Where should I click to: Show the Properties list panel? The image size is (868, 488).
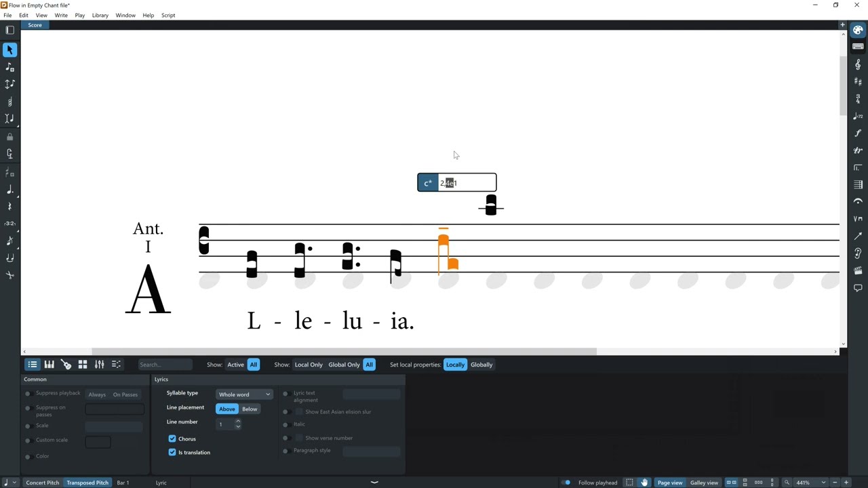[32, 365]
